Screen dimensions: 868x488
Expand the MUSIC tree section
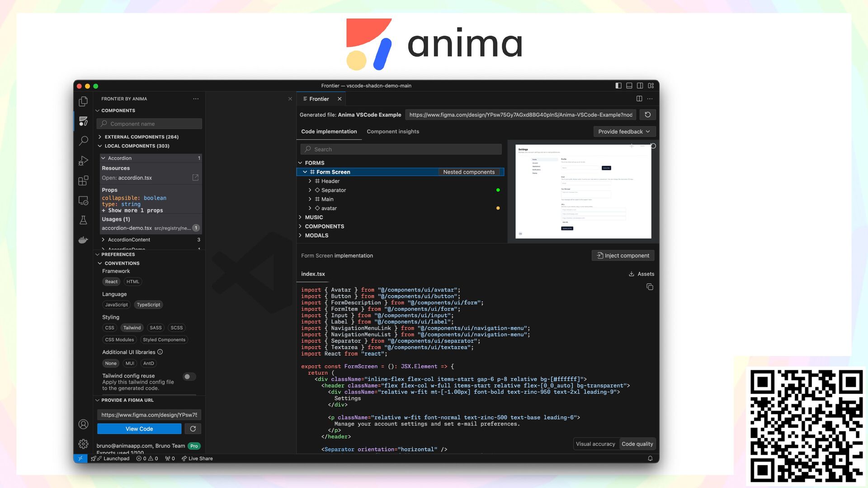pyautogui.click(x=314, y=217)
